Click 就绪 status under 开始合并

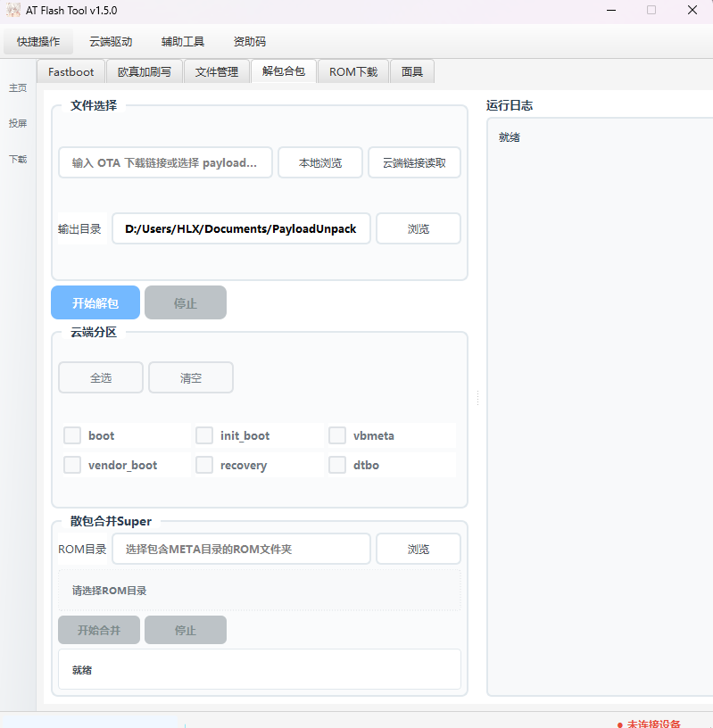[82, 670]
